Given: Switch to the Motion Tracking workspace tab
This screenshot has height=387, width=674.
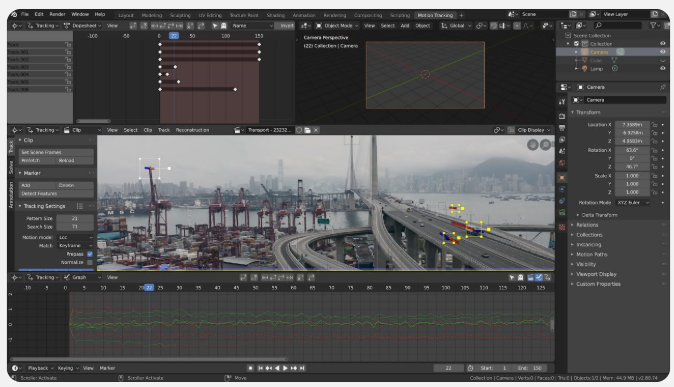Looking at the screenshot, I should pyautogui.click(x=435, y=15).
